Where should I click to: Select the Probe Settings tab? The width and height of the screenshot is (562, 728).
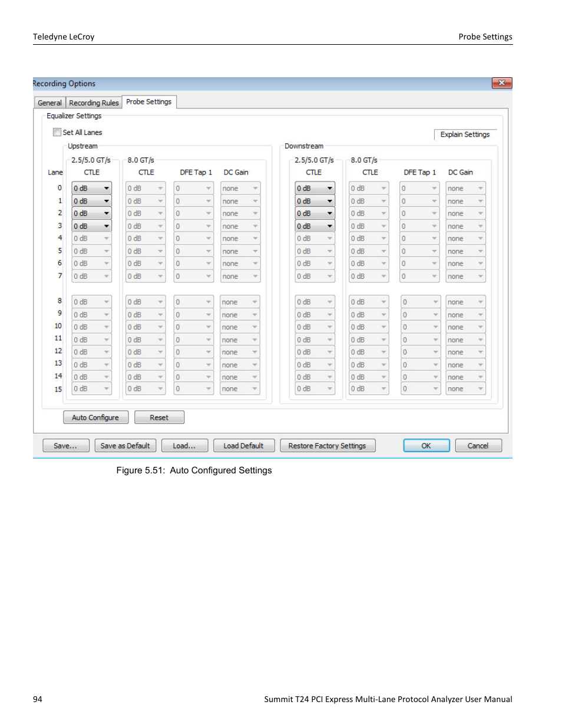149,101
